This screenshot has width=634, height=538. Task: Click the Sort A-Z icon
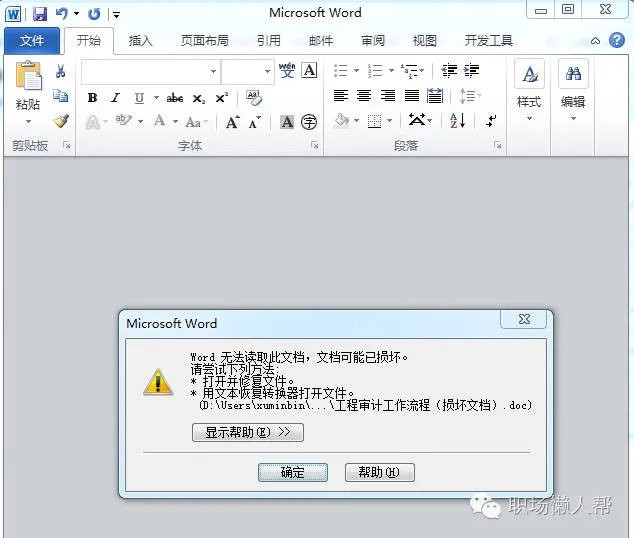coord(458,120)
